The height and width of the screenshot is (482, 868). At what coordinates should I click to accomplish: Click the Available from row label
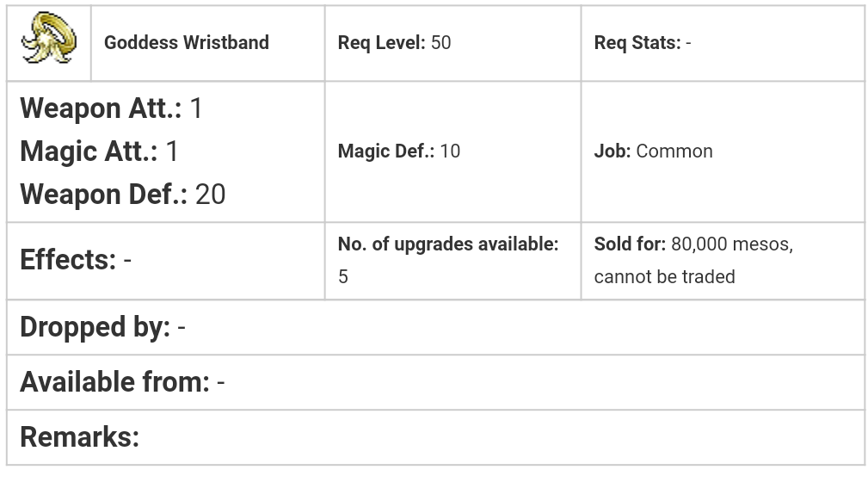click(x=114, y=382)
